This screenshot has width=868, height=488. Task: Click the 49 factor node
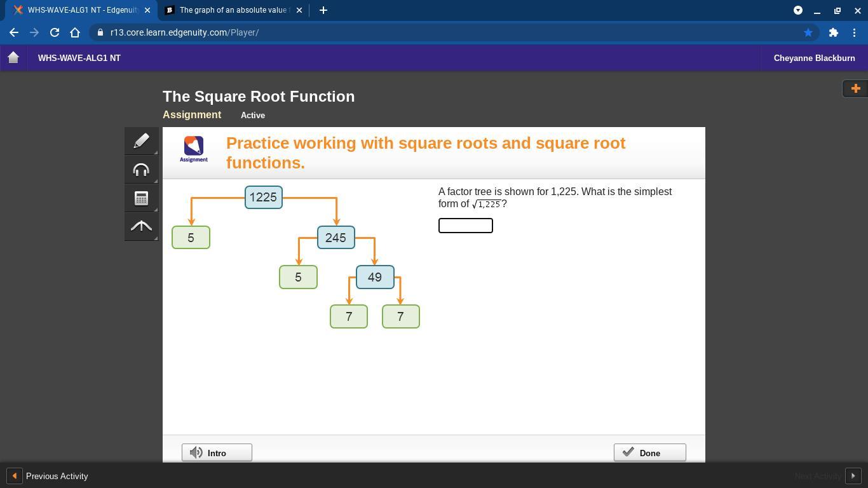click(x=375, y=277)
